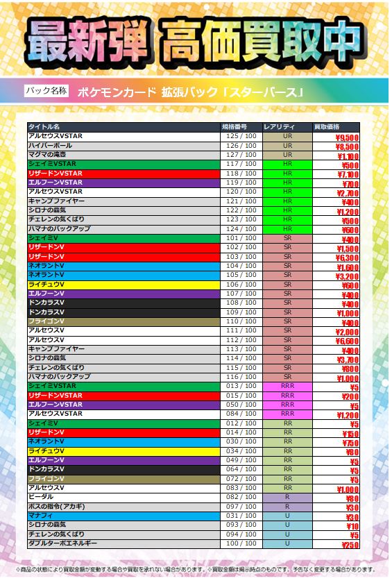Select the 121 / 100 number cell
The width and height of the screenshot is (392, 583).
tap(241, 201)
